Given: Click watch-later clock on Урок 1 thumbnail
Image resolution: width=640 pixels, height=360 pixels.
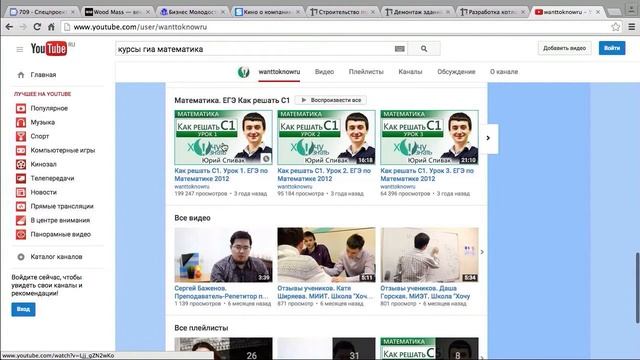Looking at the screenshot, I should (266, 159).
